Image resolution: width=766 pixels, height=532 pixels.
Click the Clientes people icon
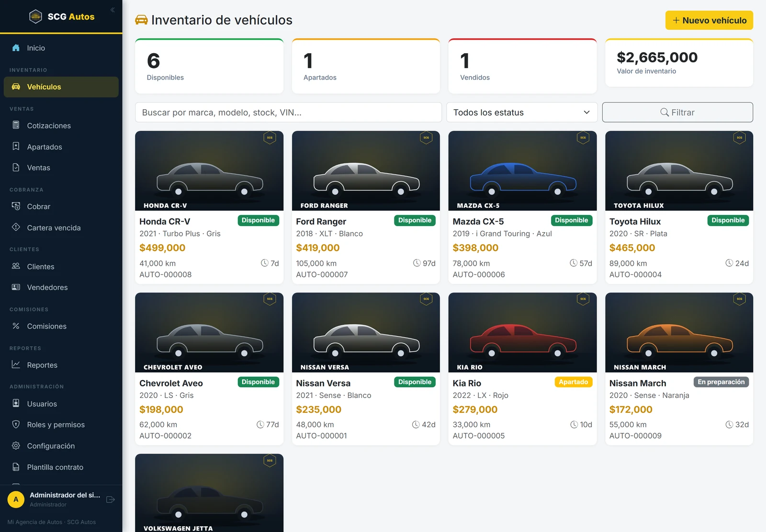(x=16, y=266)
